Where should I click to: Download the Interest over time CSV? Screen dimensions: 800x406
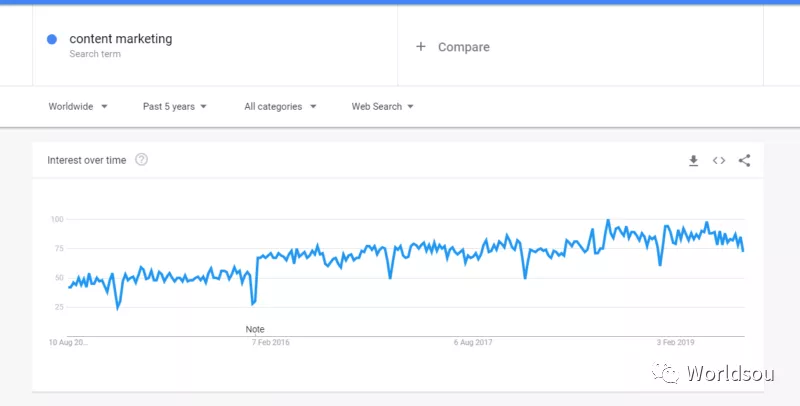click(693, 160)
